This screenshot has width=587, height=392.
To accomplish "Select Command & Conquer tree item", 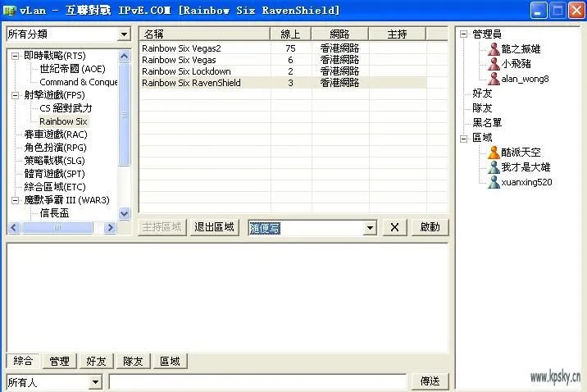I will pos(78,82).
